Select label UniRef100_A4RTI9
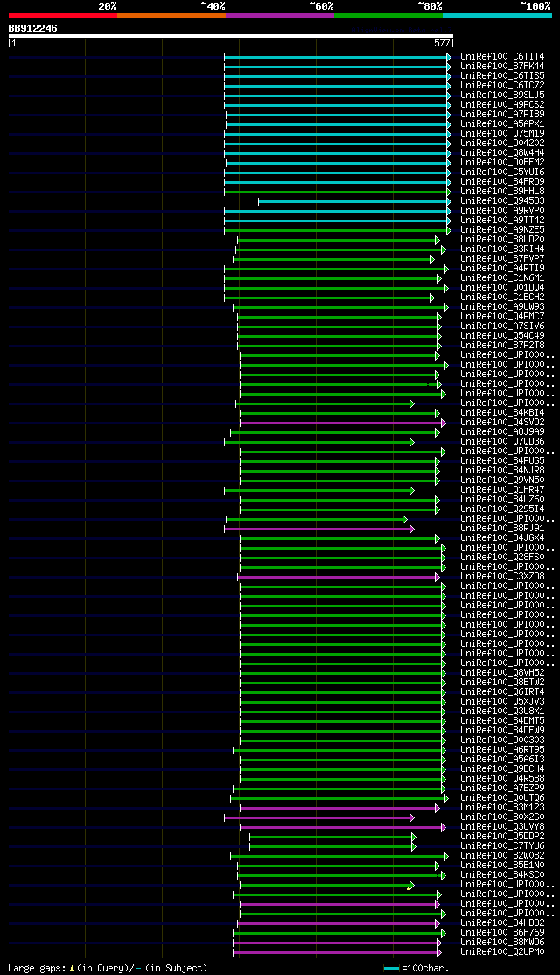 (x=502, y=269)
